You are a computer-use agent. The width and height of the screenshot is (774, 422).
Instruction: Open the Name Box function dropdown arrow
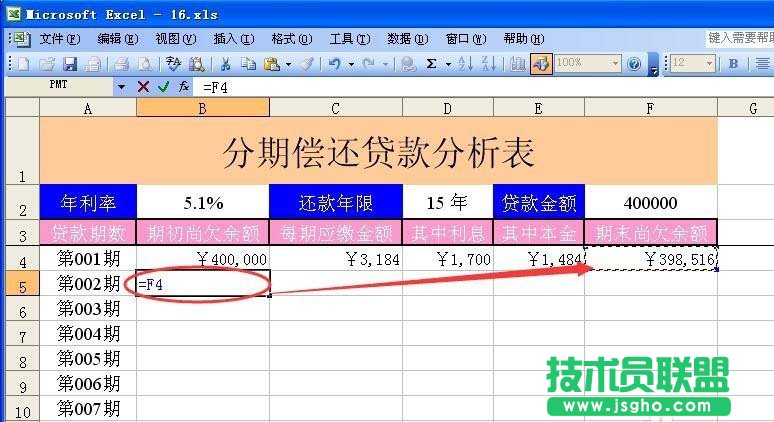coord(121,87)
